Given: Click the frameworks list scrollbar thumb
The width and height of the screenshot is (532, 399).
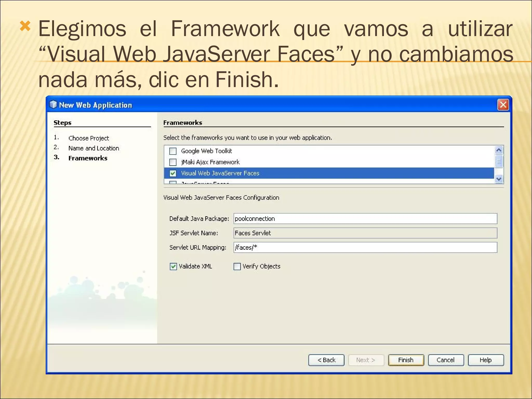Looking at the screenshot, I should pos(499,162).
